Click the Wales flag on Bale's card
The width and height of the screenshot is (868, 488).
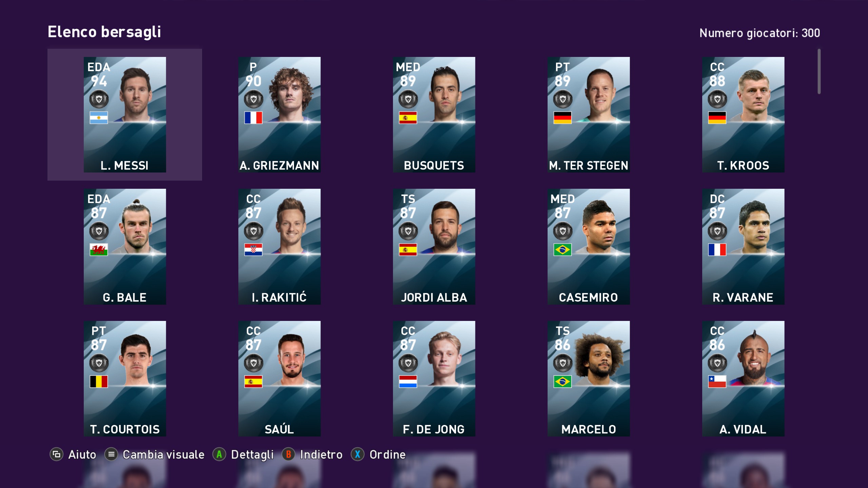(x=99, y=250)
